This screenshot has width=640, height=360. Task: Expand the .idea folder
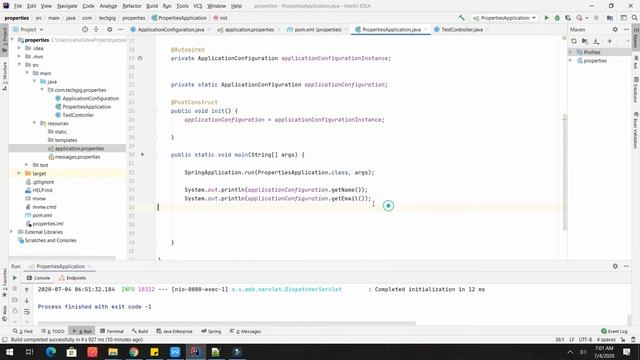[x=19, y=48]
